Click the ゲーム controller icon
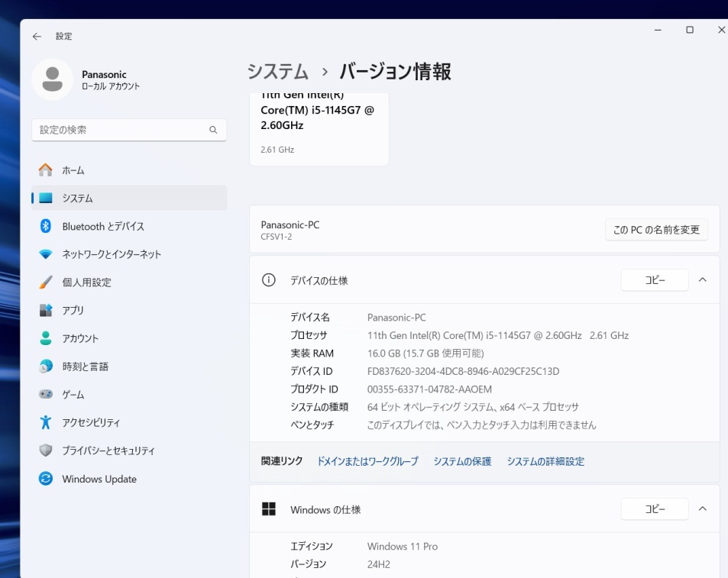 tap(46, 394)
